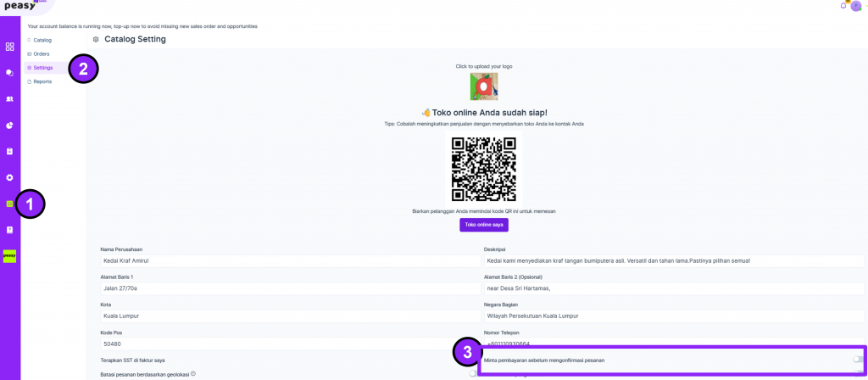Click the account balance top-up notice
The width and height of the screenshot is (868, 380).
[142, 26]
